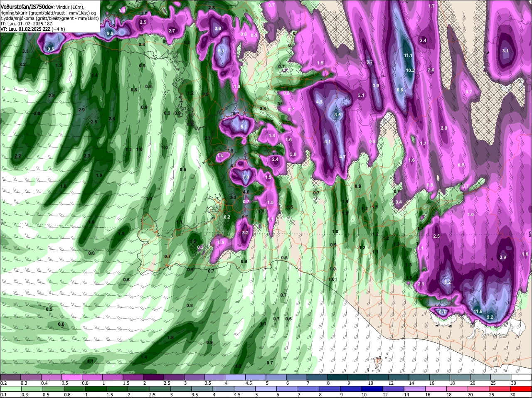This screenshot has width=532, height=398.
Task: Click the 9.5 value in the northwest corner
Action: pos(51,49)
